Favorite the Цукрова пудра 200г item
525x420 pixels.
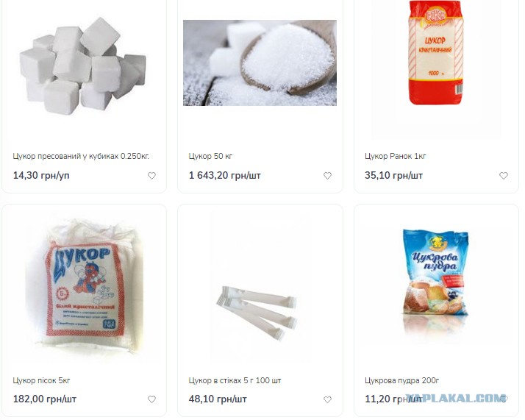tap(504, 399)
